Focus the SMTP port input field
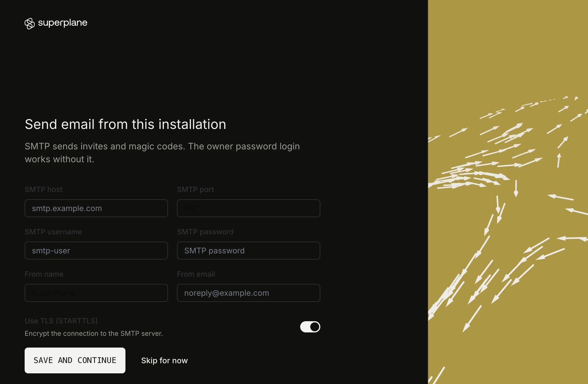 pyautogui.click(x=248, y=208)
